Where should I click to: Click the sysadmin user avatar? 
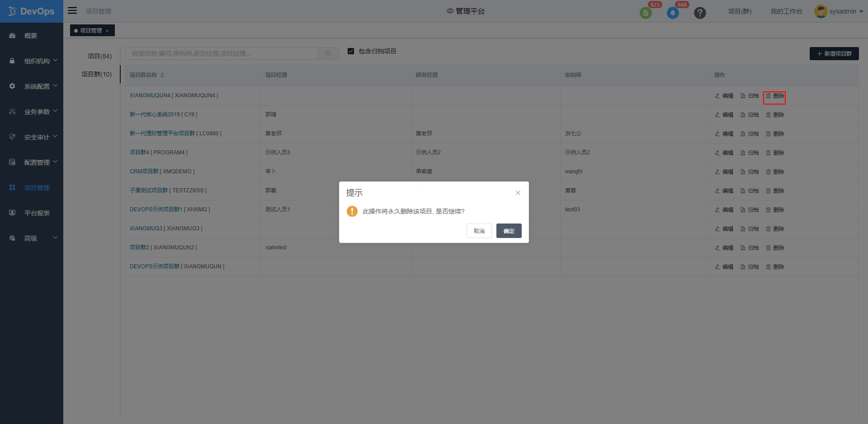pos(821,11)
